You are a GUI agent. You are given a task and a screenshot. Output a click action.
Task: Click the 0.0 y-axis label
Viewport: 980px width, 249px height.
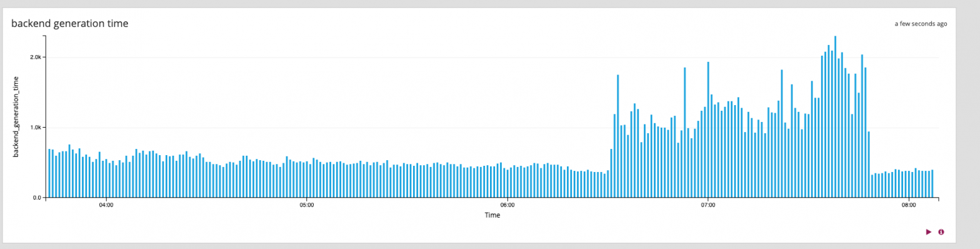(x=37, y=197)
